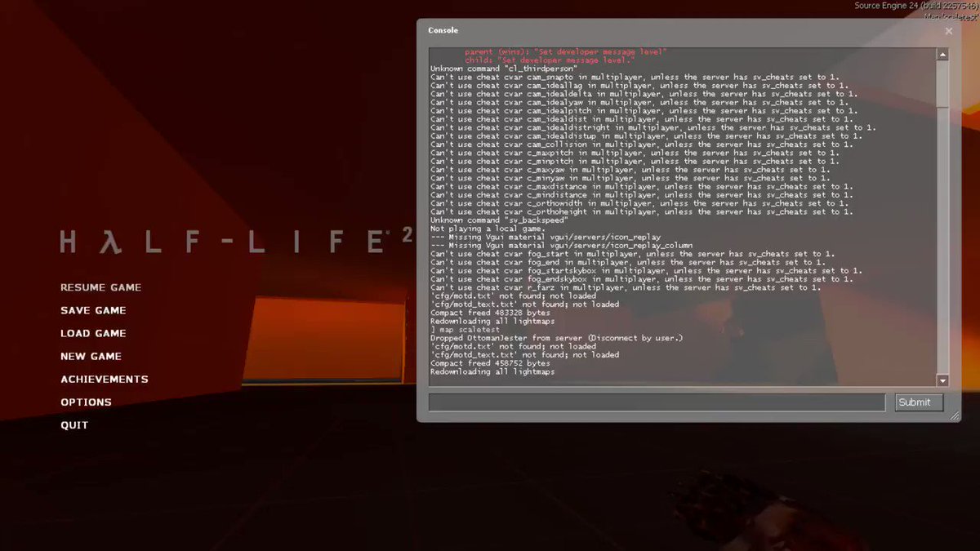Select "Not playing a local game." line
The height and width of the screenshot is (551, 980).
pyautogui.click(x=487, y=229)
